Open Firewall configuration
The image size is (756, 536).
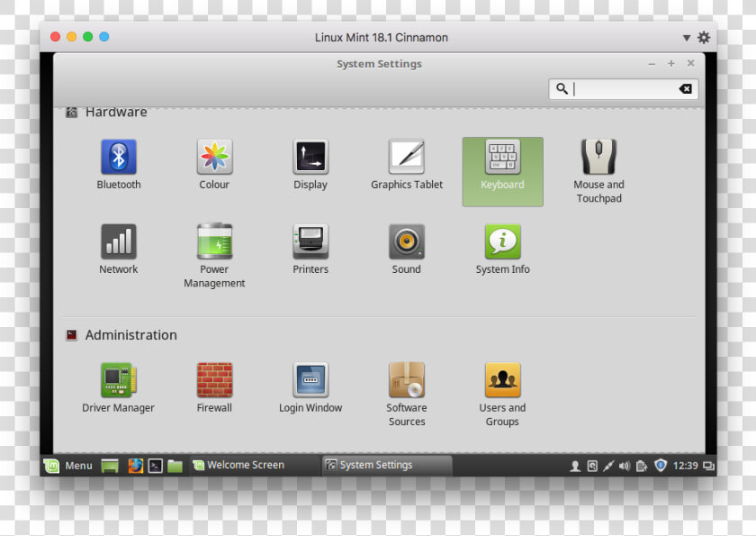[214, 388]
